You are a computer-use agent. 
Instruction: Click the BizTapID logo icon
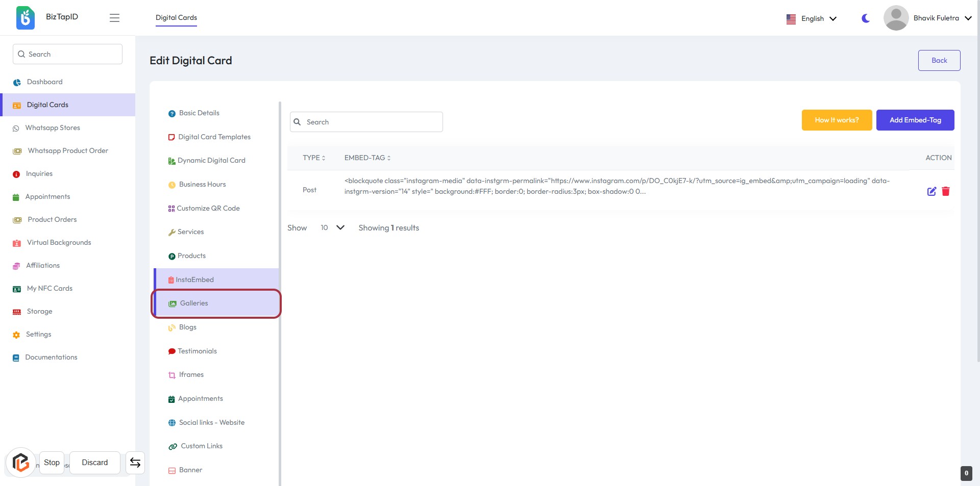coord(26,18)
